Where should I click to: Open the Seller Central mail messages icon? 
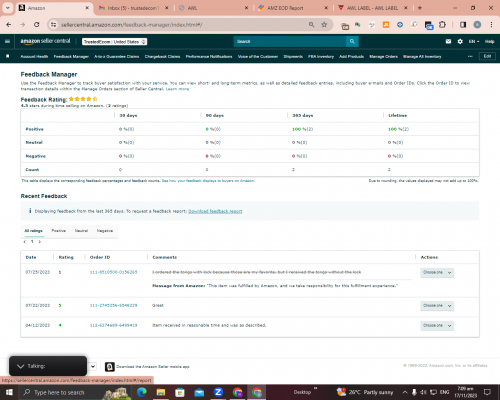click(x=448, y=41)
